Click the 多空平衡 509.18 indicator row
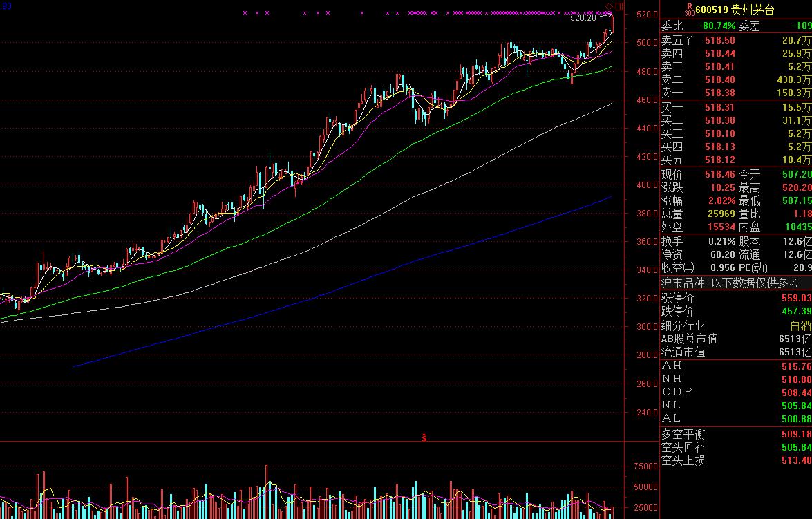 (x=735, y=435)
